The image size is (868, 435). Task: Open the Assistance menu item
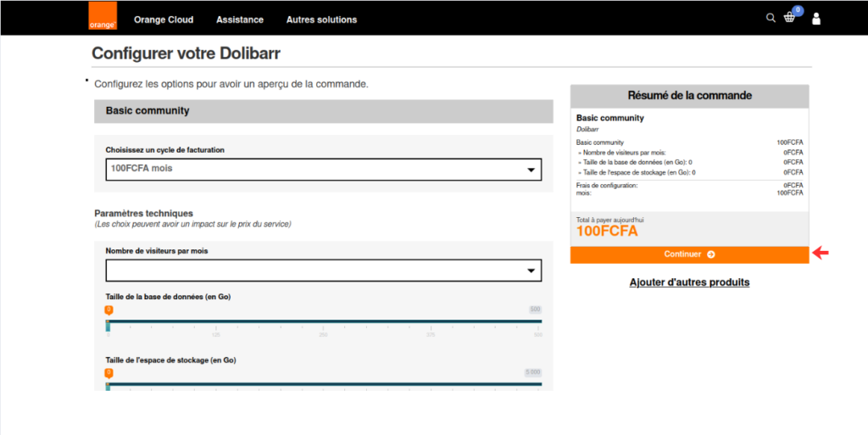coord(240,20)
